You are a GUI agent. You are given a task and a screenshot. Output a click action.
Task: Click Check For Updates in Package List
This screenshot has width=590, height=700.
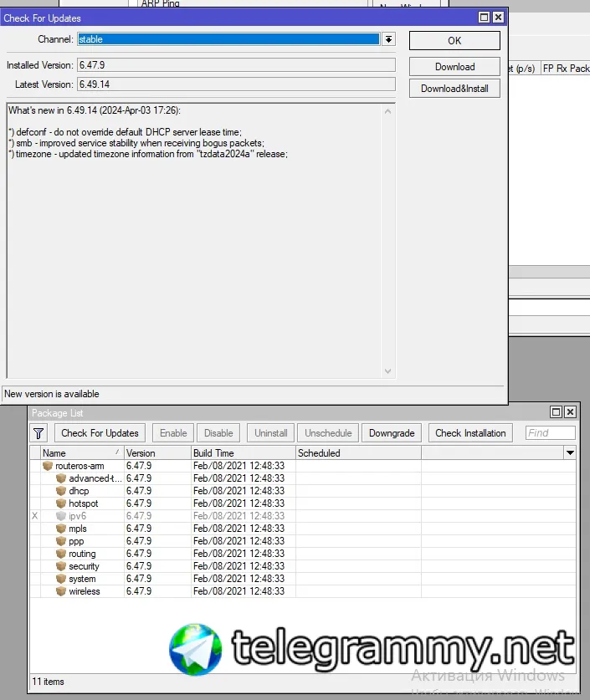pyautogui.click(x=100, y=433)
